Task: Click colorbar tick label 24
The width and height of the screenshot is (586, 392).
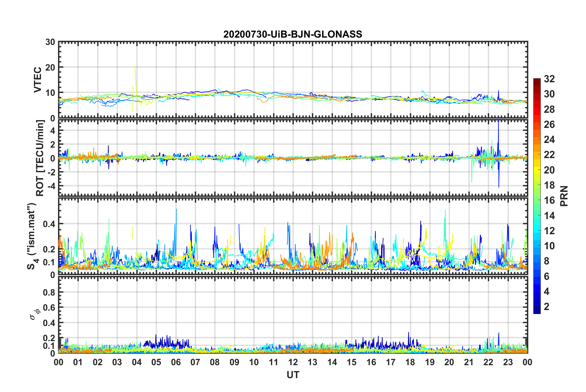Action: tap(549, 140)
